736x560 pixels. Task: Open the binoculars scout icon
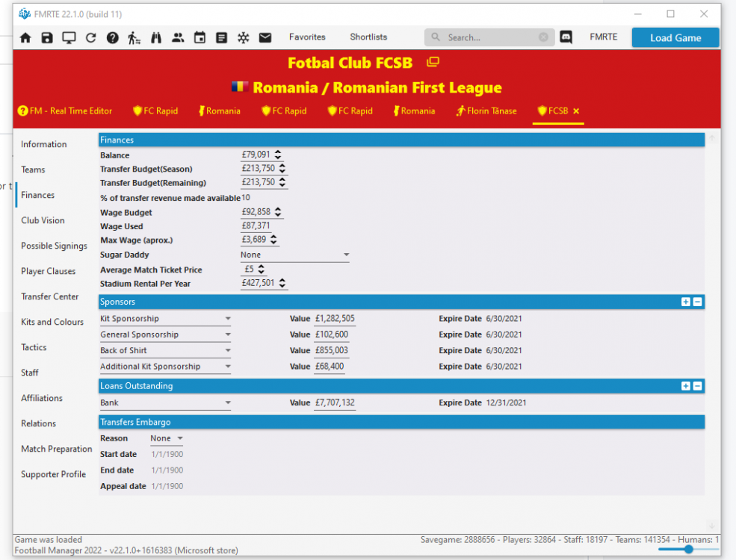(x=156, y=37)
